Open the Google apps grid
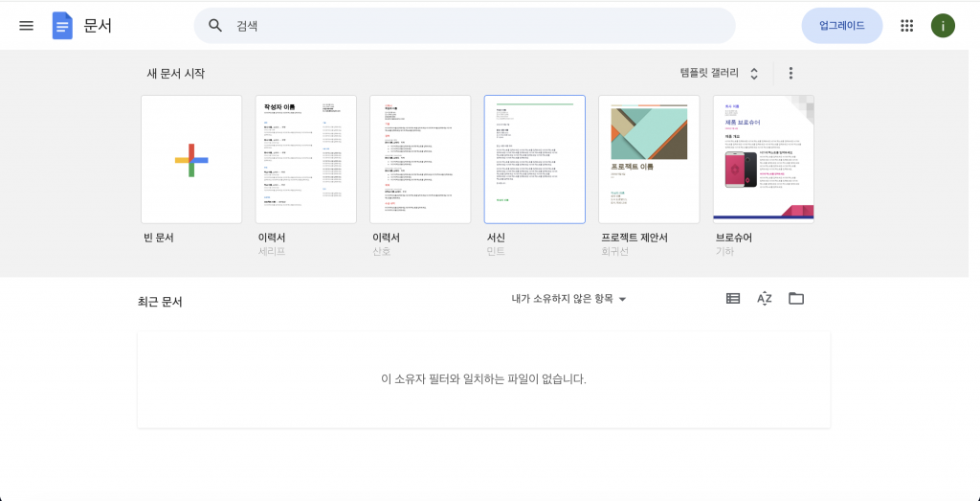This screenshot has height=501, width=980. click(907, 26)
